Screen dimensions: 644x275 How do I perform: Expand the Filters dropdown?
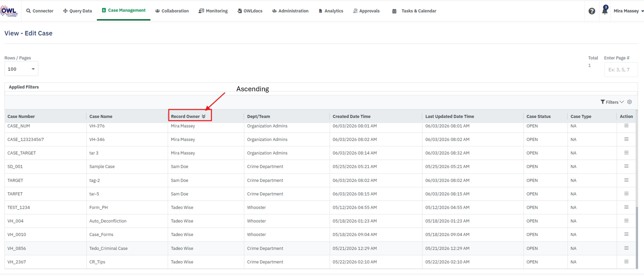pyautogui.click(x=612, y=102)
